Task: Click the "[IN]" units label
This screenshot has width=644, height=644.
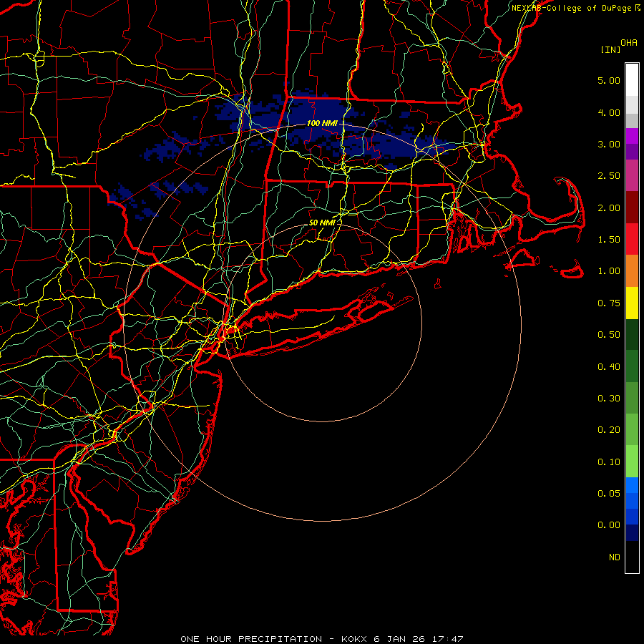Action: coord(610,49)
